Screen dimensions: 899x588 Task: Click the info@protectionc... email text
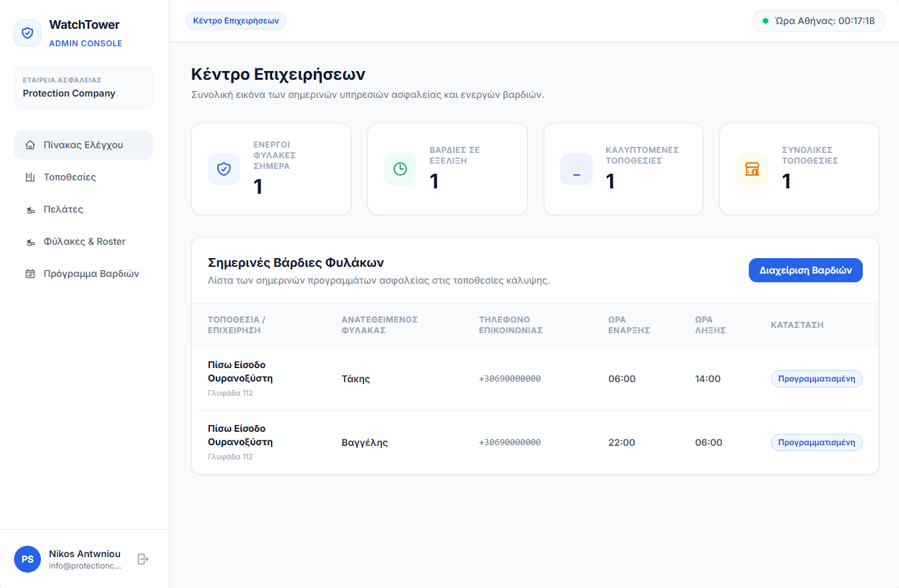point(85,566)
